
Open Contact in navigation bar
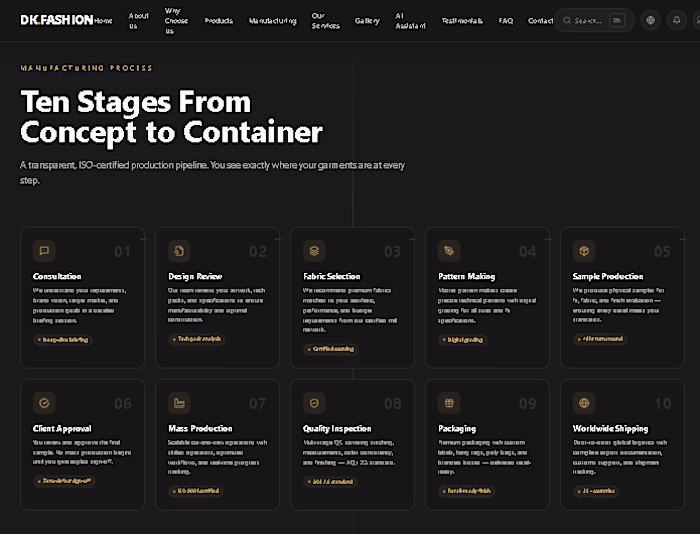[x=541, y=21]
